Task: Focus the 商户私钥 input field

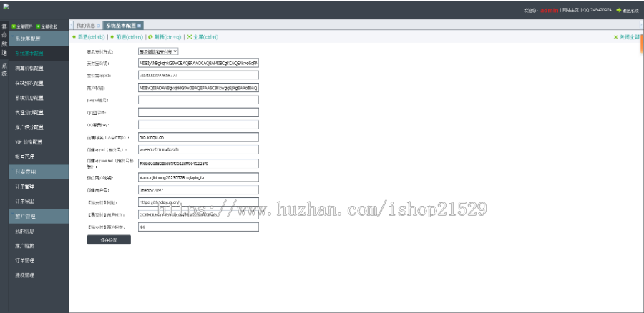Action: pyautogui.click(x=198, y=88)
